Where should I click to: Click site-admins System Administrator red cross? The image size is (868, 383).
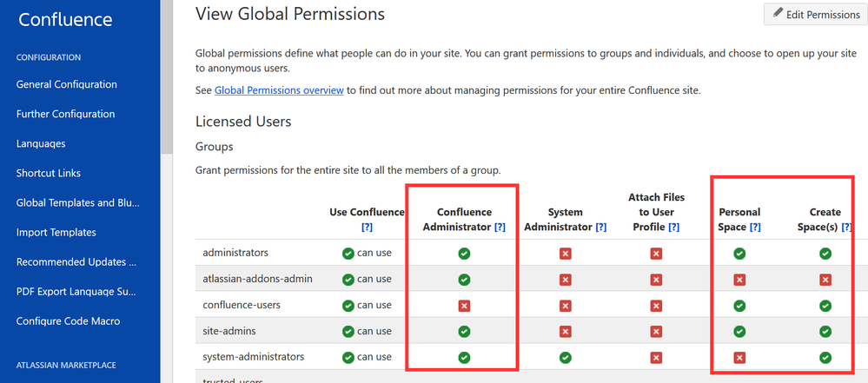click(x=565, y=332)
